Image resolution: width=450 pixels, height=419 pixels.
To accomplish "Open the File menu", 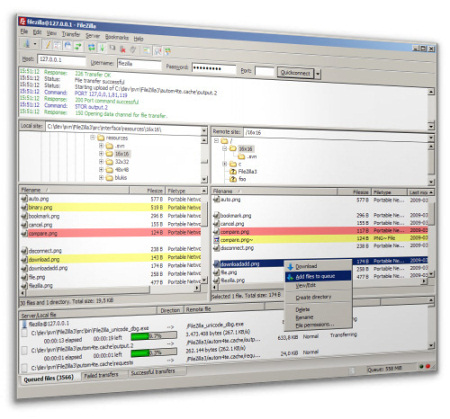I will 24,31.
